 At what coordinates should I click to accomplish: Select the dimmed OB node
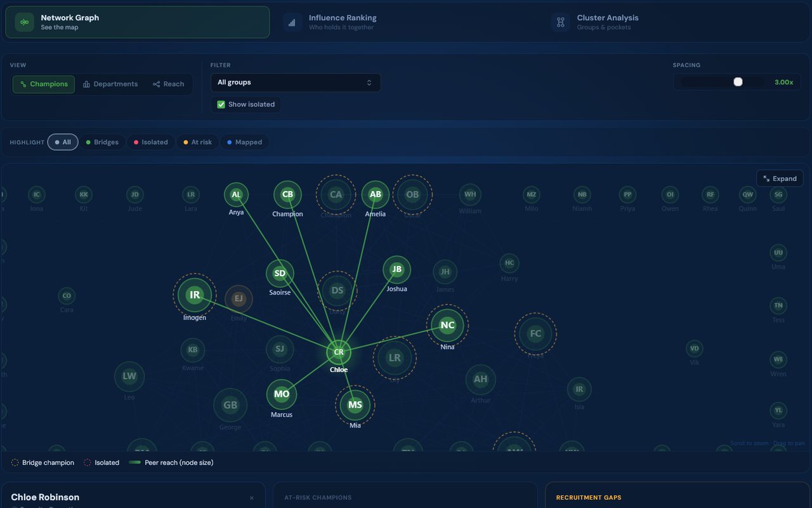[412, 194]
